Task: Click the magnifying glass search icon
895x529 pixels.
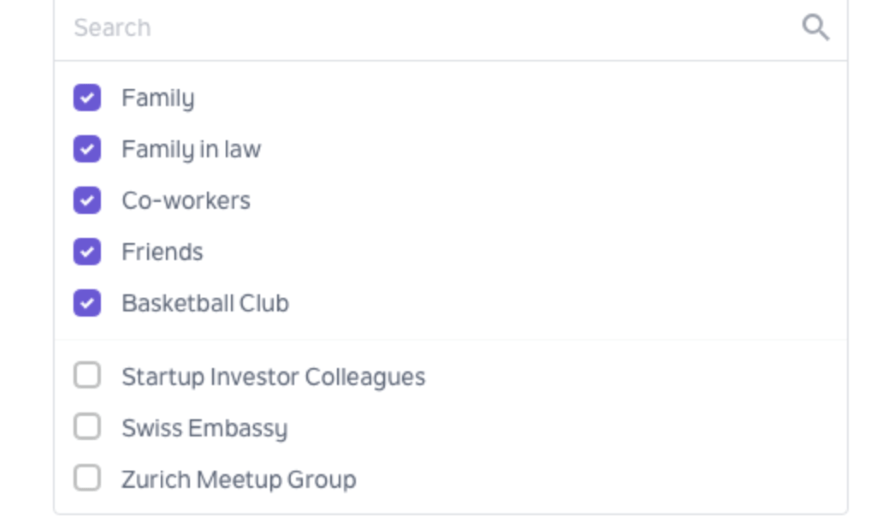Action: pyautogui.click(x=816, y=27)
